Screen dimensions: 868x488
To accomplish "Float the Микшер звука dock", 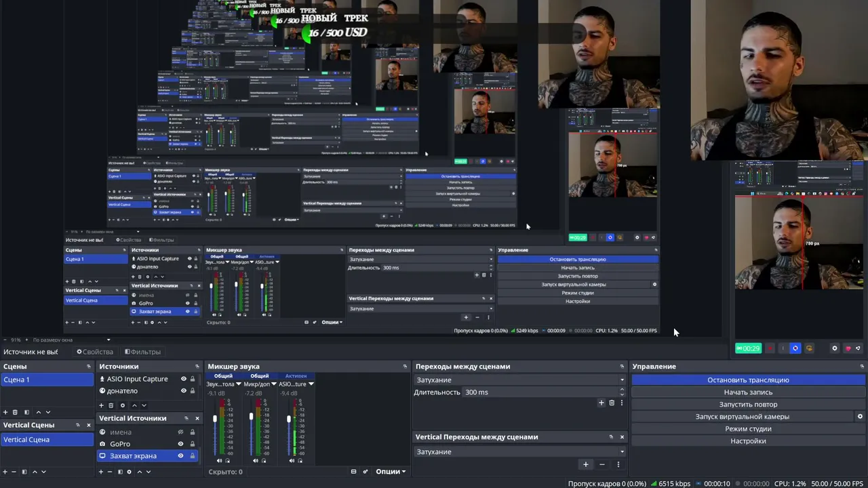I will click(x=406, y=367).
